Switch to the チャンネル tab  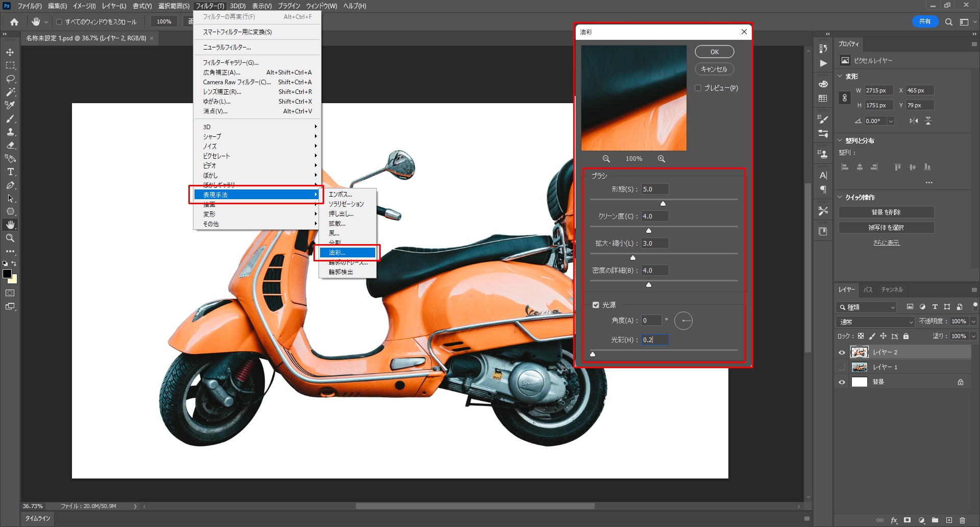(892, 290)
